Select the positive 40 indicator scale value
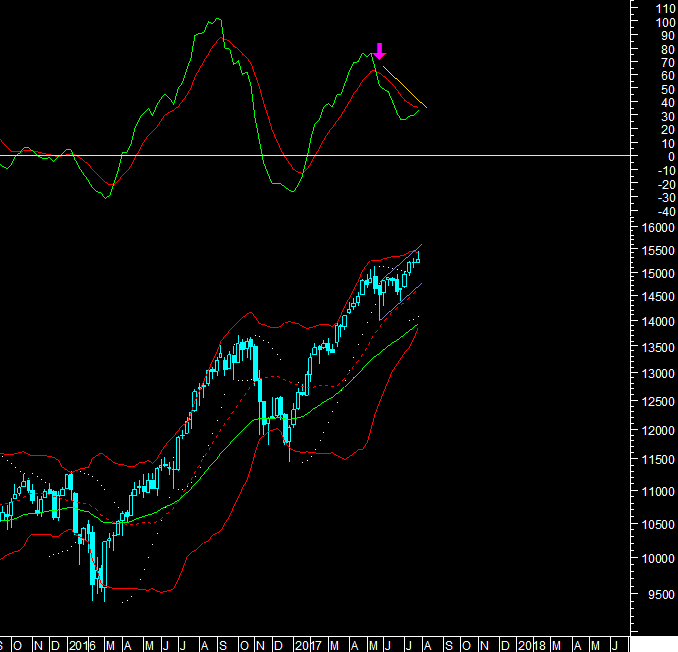This screenshot has width=678, height=652. (668, 103)
